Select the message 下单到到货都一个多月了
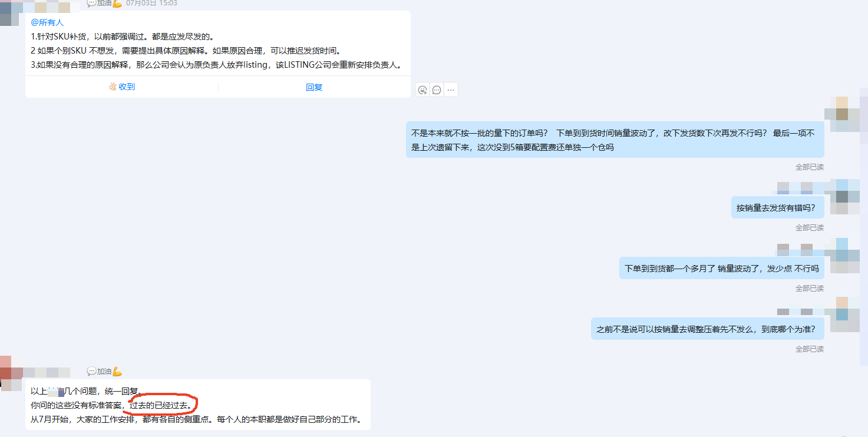Image resolution: width=868 pixels, height=437 pixels. tap(722, 268)
